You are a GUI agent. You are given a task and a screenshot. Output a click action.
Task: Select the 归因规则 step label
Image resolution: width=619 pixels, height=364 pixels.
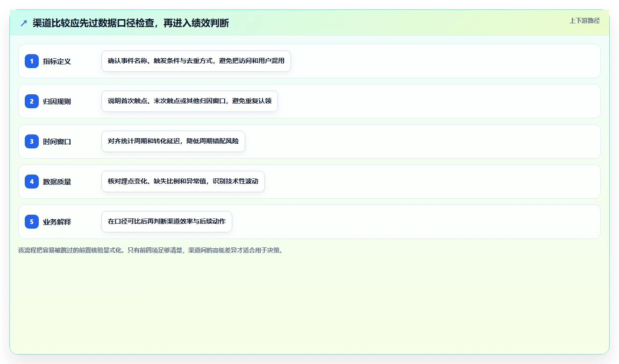tap(57, 101)
